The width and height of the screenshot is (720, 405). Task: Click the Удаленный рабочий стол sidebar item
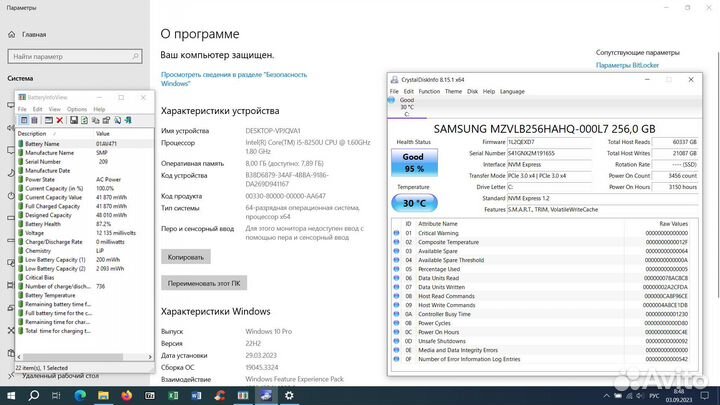pyautogui.click(x=60, y=376)
